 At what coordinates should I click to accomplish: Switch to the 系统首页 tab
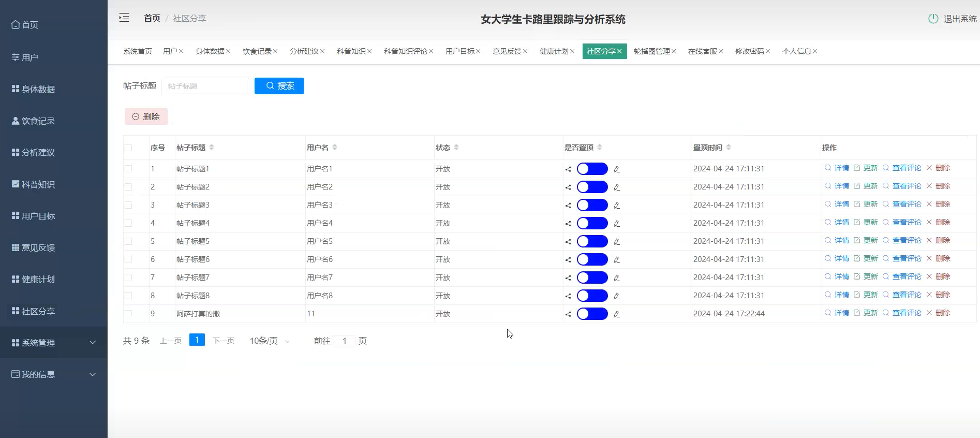pos(138,51)
